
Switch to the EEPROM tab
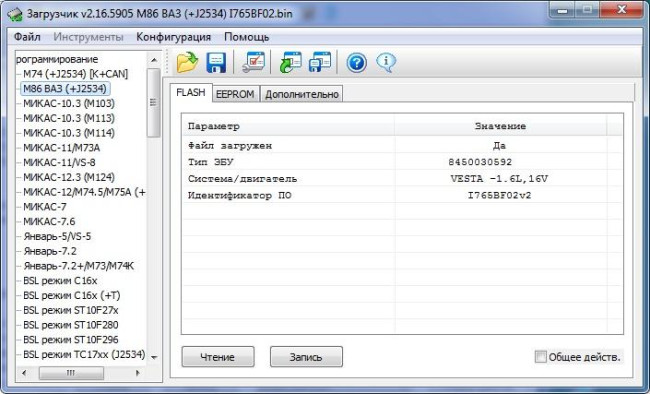point(235,94)
